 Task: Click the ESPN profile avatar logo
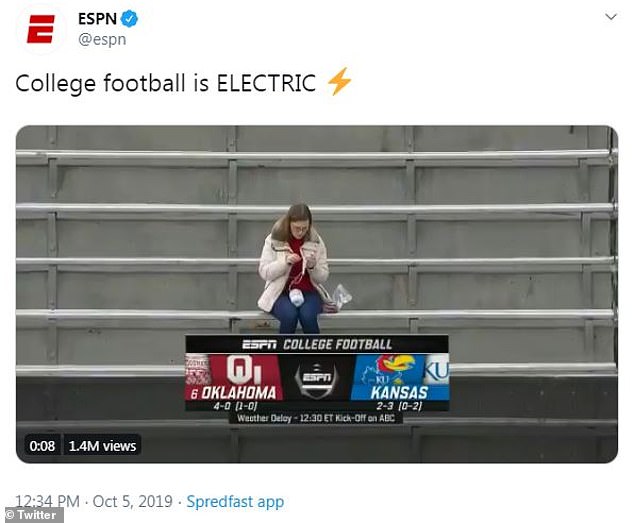tap(40, 29)
